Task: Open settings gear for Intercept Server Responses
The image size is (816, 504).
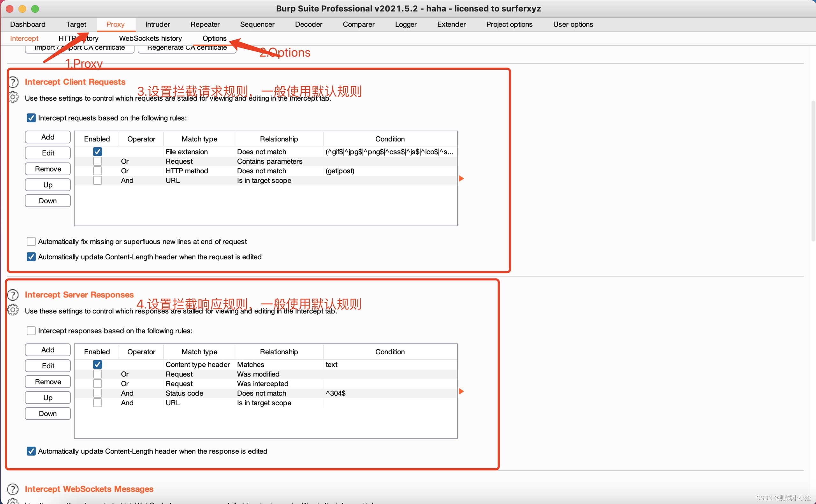Action: point(13,310)
